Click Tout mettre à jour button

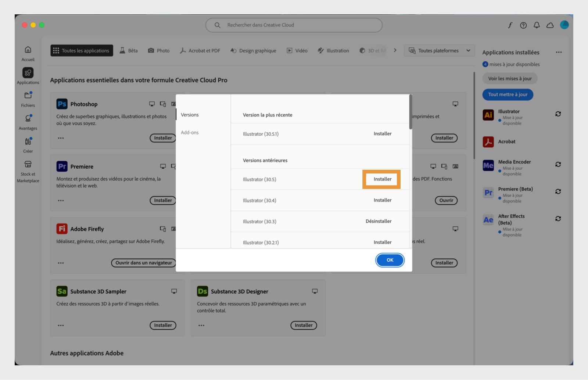click(508, 94)
